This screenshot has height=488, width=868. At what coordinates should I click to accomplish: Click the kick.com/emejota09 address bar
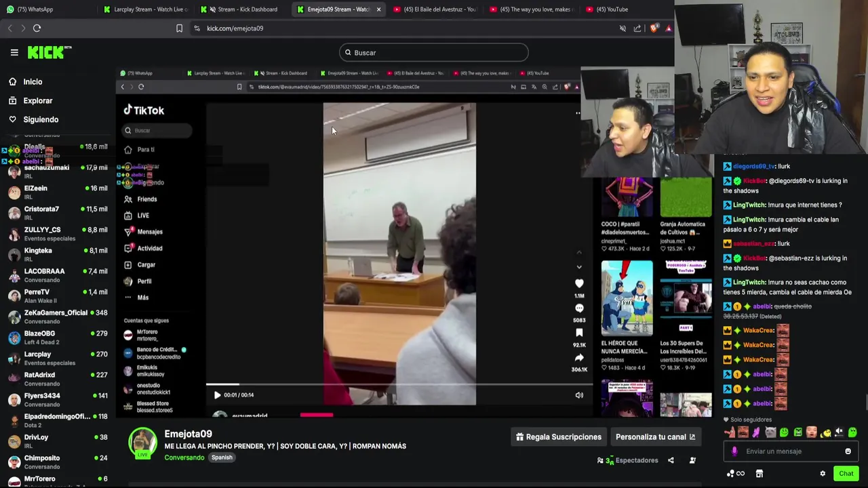[x=235, y=28]
